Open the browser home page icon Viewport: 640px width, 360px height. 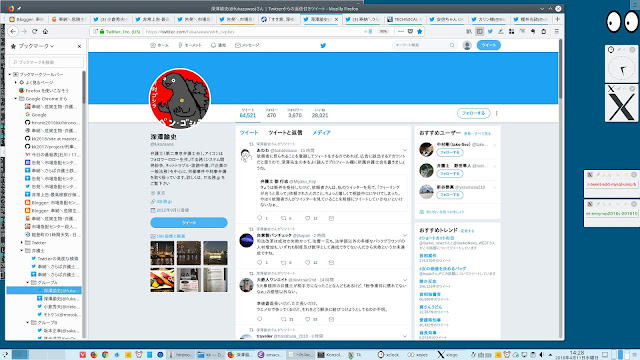[x=45, y=31]
